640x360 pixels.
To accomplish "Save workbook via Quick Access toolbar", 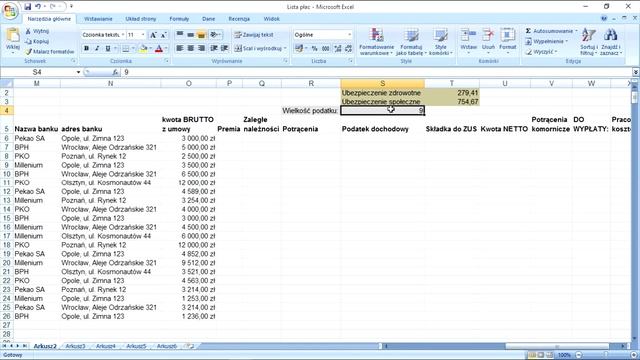I will (27, 7).
